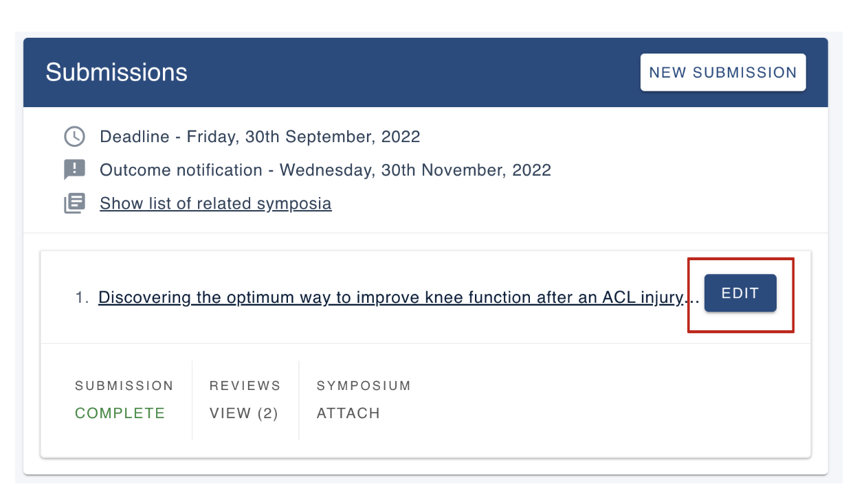Click the SYMPOSIUM column label

coord(363,386)
